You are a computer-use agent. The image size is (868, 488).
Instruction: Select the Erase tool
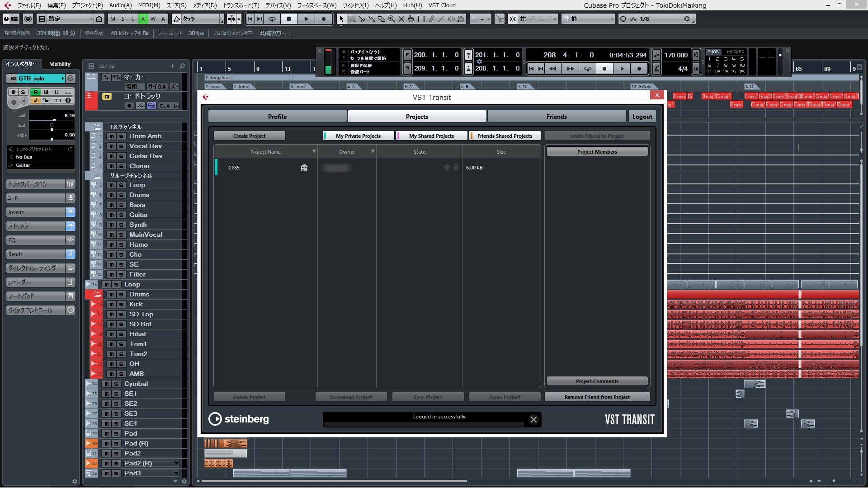(382, 19)
